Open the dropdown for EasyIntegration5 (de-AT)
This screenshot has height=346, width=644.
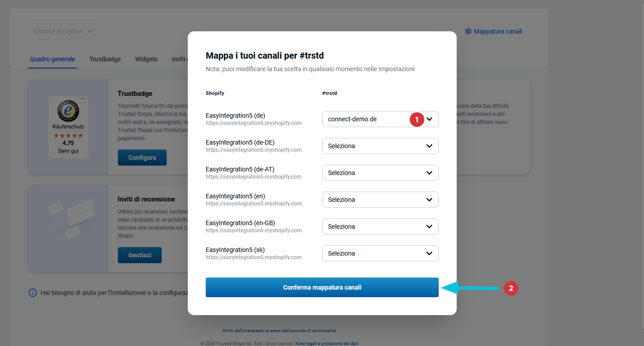380,173
